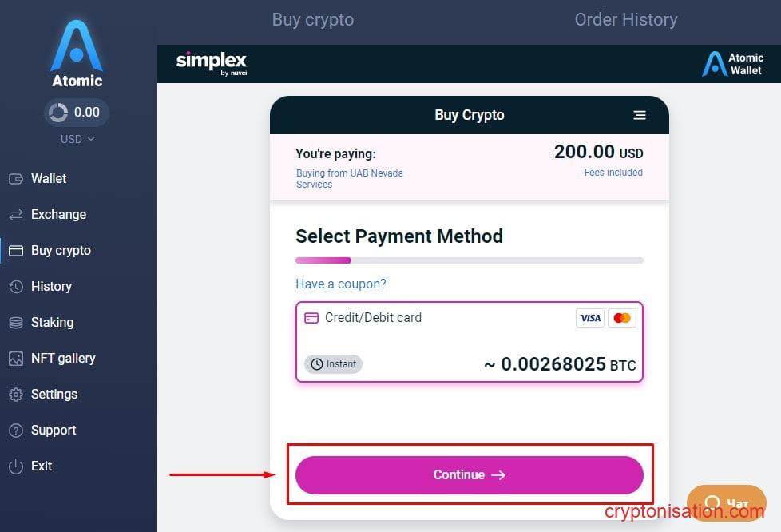Open the Buy Crypto hamburger menu
The height and width of the screenshot is (532, 781).
639,115
